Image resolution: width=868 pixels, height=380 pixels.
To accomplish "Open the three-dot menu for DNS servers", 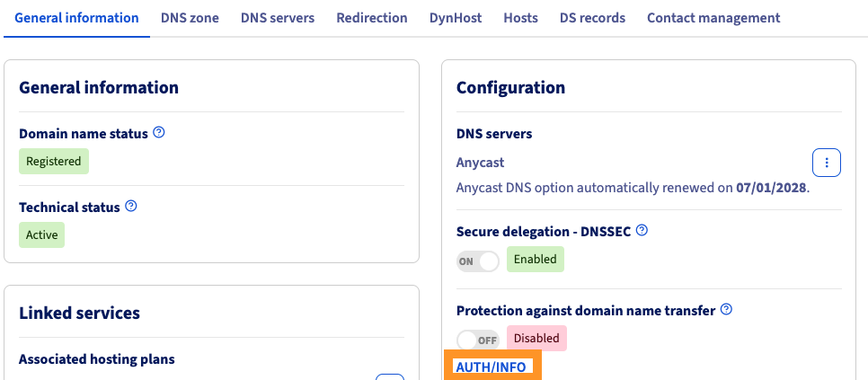I will [826, 163].
